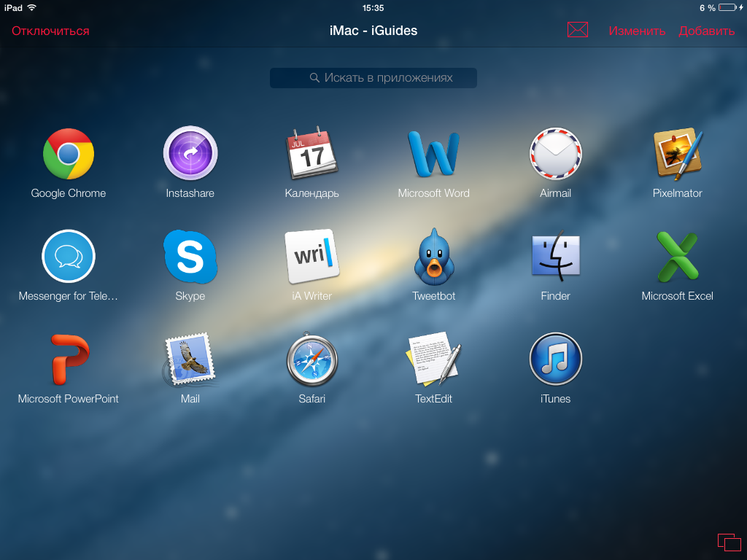Tap Отключиться to disconnect
The image size is (747, 560).
click(x=50, y=31)
